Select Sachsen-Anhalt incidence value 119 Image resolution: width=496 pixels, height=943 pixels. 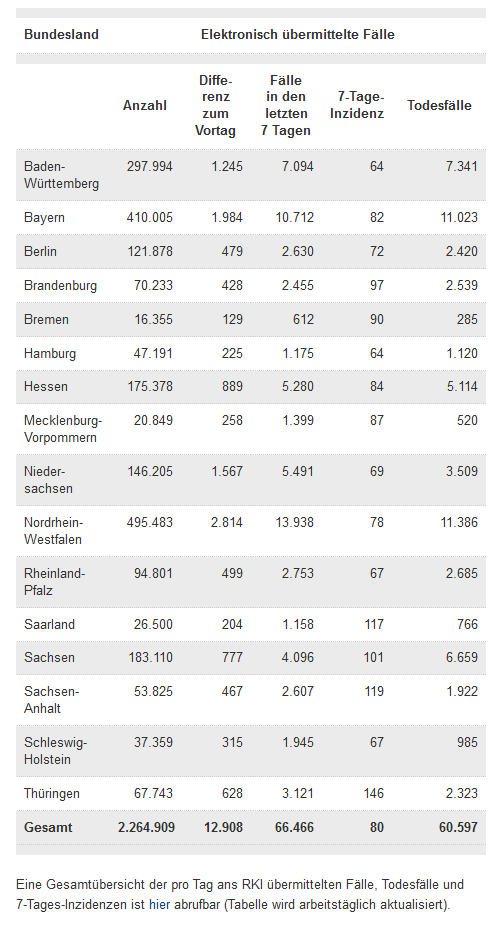point(373,691)
